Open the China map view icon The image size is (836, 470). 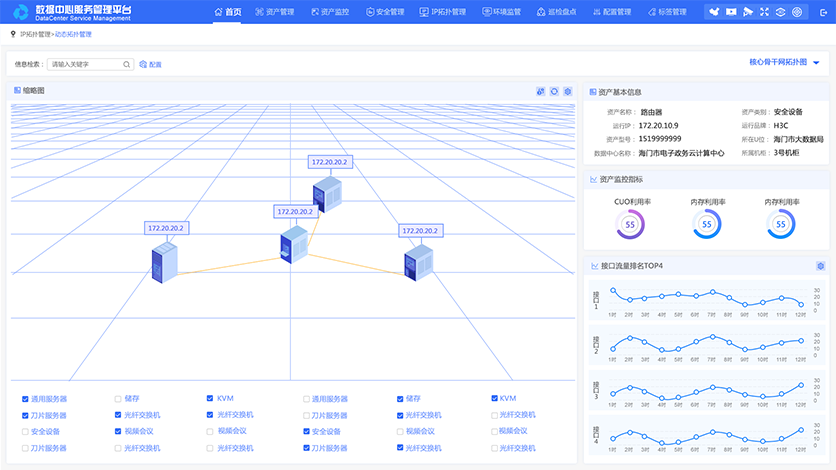[x=714, y=12]
